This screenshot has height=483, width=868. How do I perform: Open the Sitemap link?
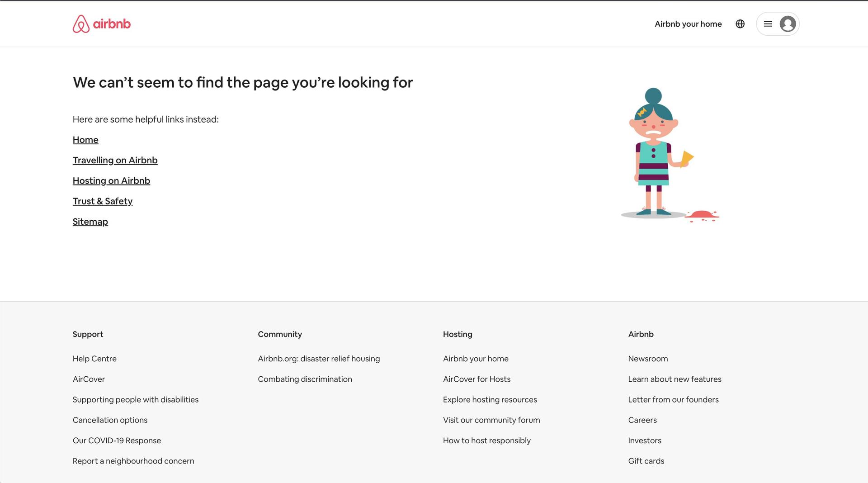[x=90, y=222]
